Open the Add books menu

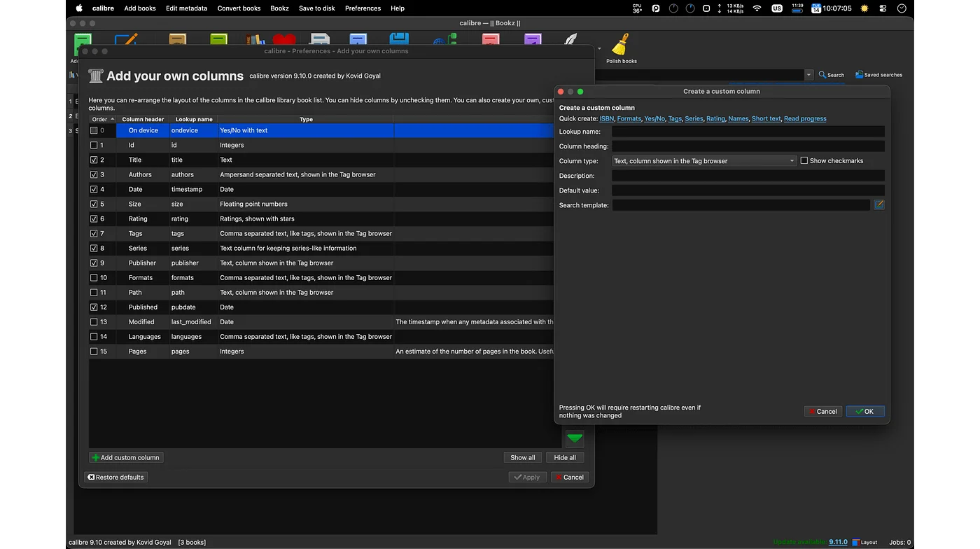140,8
